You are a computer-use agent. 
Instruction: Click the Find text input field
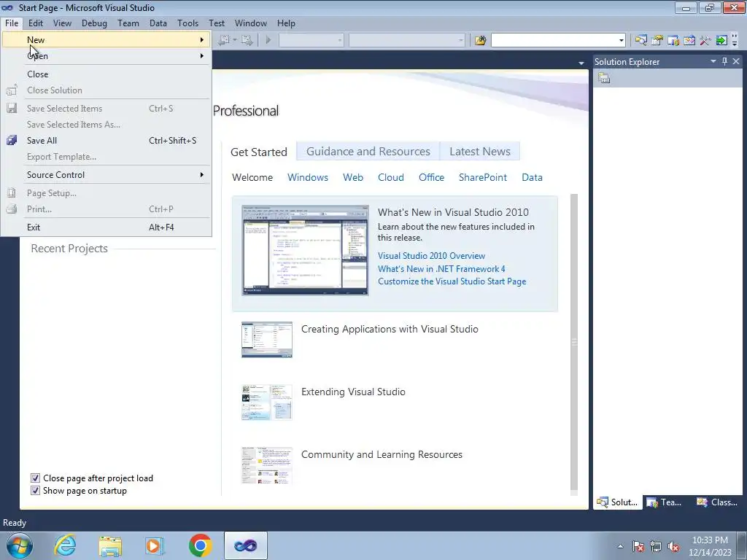pyautogui.click(x=554, y=41)
